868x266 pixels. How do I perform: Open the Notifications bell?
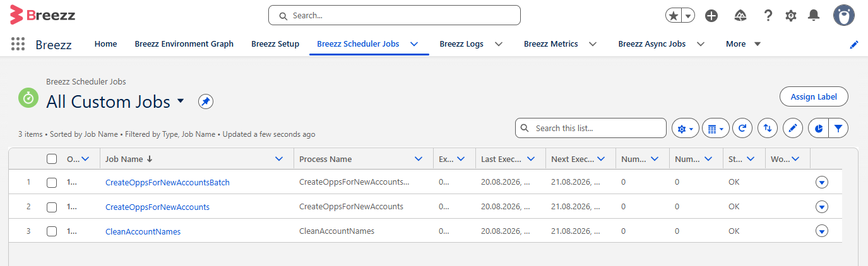[x=814, y=16]
